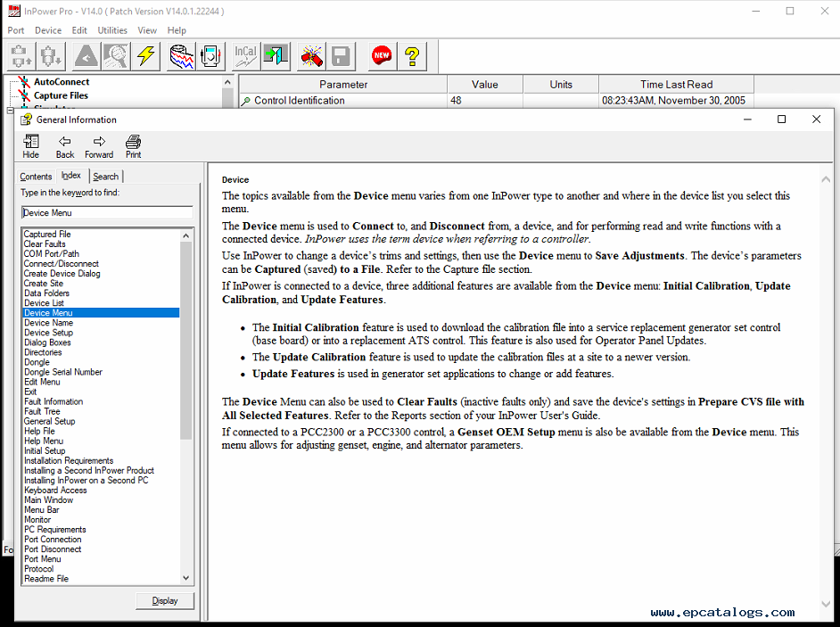Select Monitor index entry
This screenshot has width=840, height=627.
[x=37, y=520]
